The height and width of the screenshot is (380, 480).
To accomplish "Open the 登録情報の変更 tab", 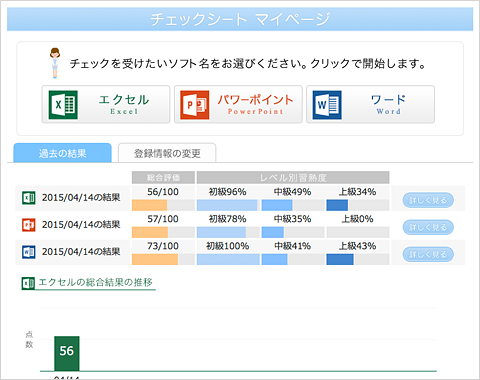I will [167, 153].
